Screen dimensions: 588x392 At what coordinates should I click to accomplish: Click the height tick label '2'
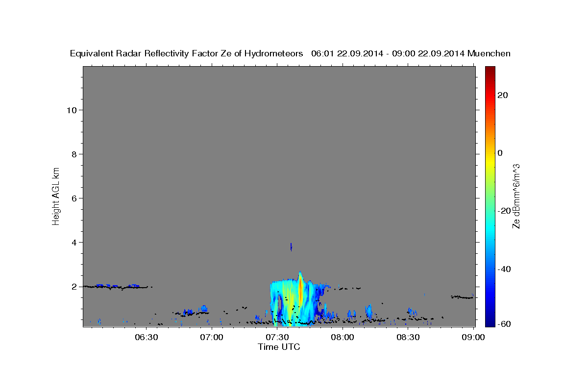point(73,286)
